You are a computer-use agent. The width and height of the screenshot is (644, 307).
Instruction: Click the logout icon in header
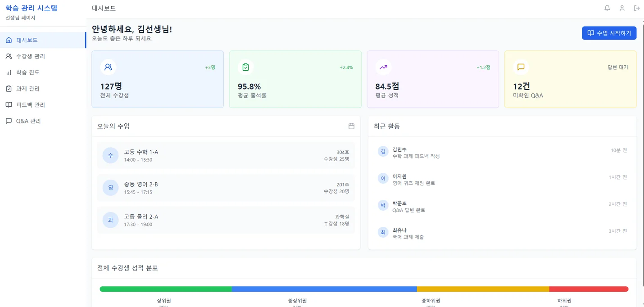[x=637, y=8]
